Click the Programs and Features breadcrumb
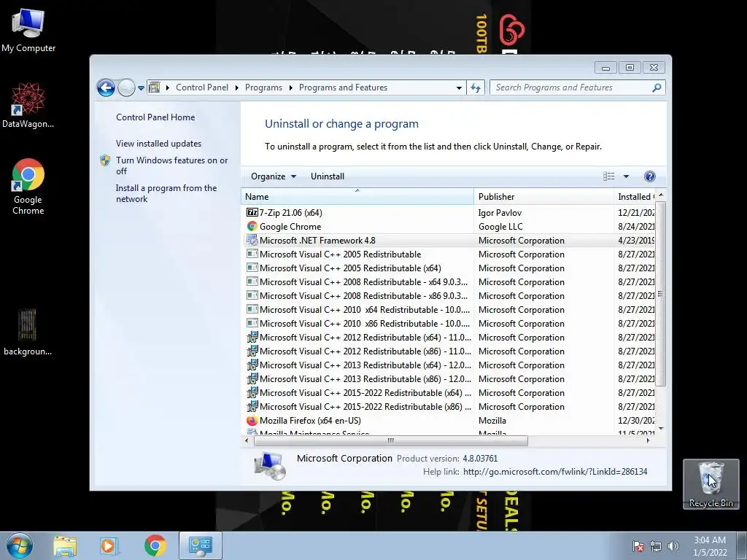747x560 pixels. click(343, 87)
